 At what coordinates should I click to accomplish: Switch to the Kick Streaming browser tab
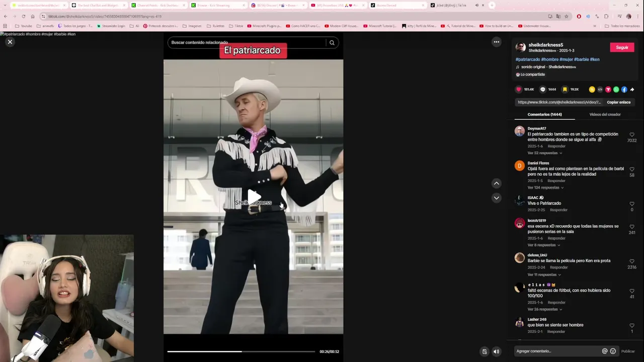point(217,5)
